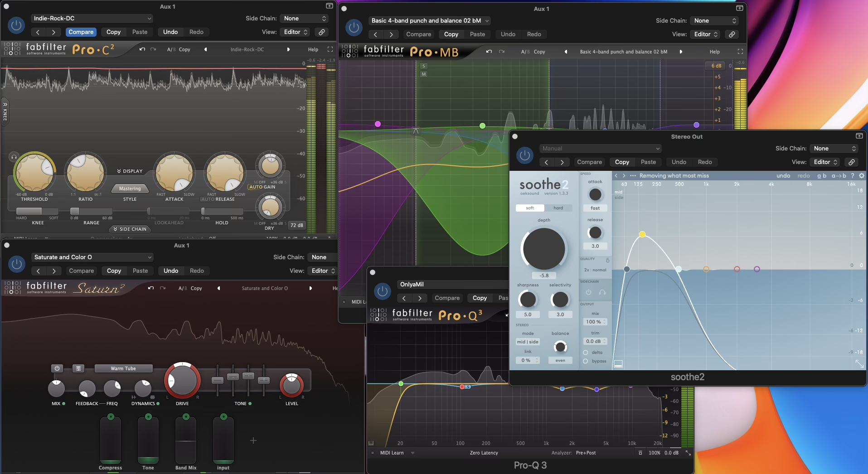Toggle soothe2 sidechain power switch

pyautogui.click(x=589, y=292)
